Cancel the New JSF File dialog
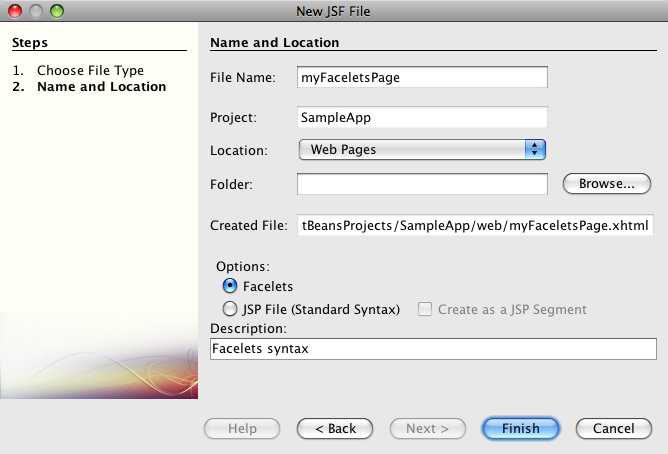The width and height of the screenshot is (668, 454). [x=613, y=429]
